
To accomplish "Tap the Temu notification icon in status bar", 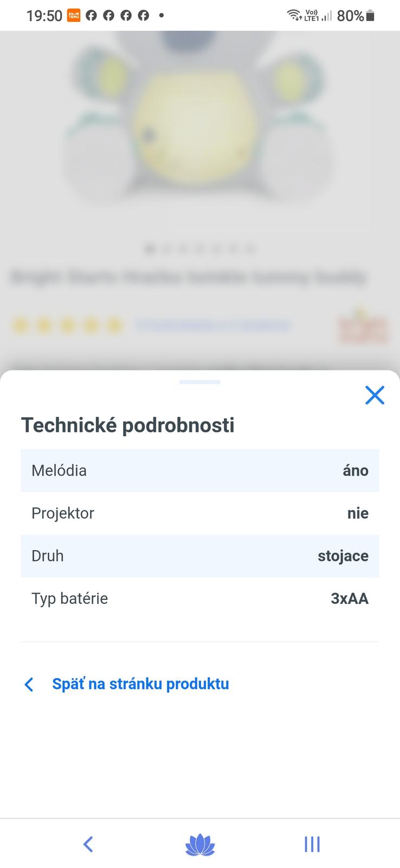I will pyautogui.click(x=73, y=16).
